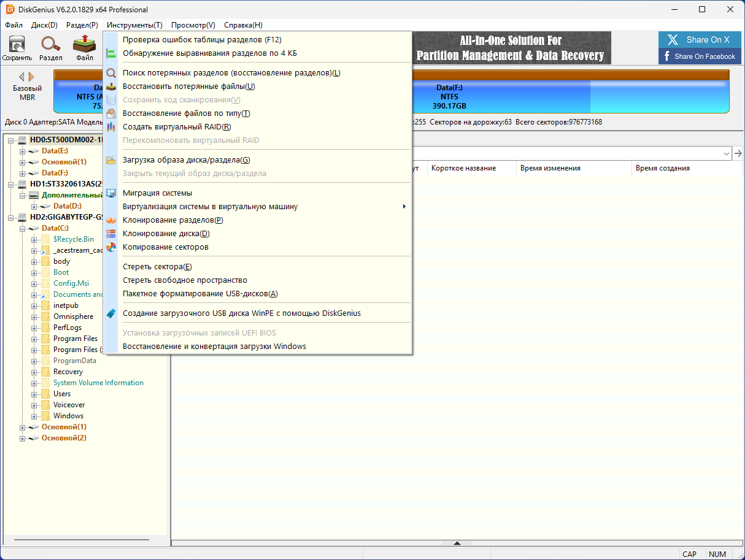Open the Файл menu
Image resolution: width=745 pixels, height=560 pixels.
pos(14,25)
